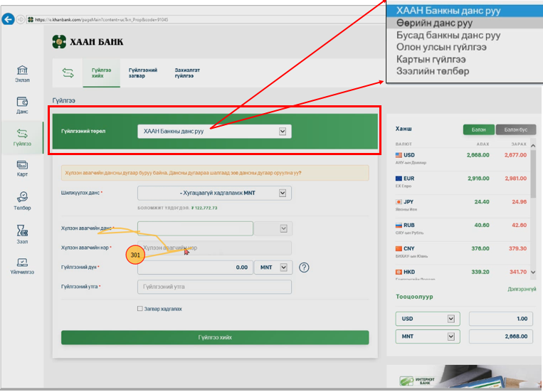The width and height of the screenshot is (543, 392).
Task: Click the browser back arrow button
Action: tap(8, 19)
